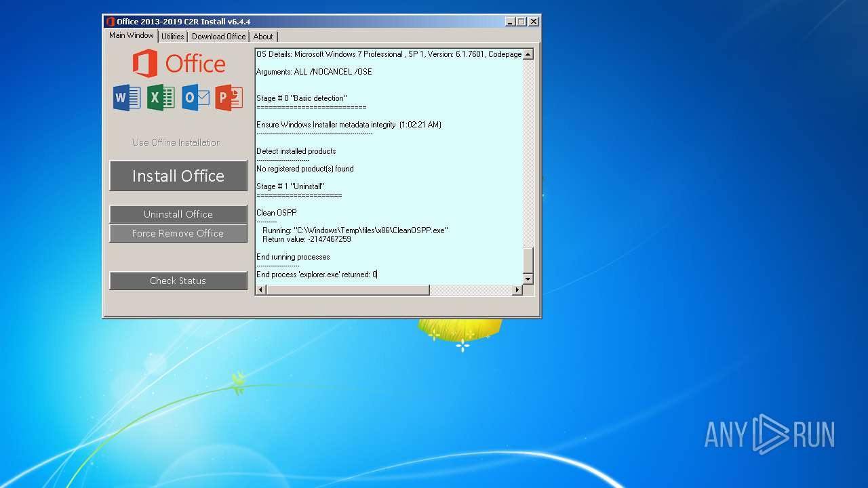This screenshot has width=868, height=488.
Task: Open the Download Office tab
Action: [218, 37]
